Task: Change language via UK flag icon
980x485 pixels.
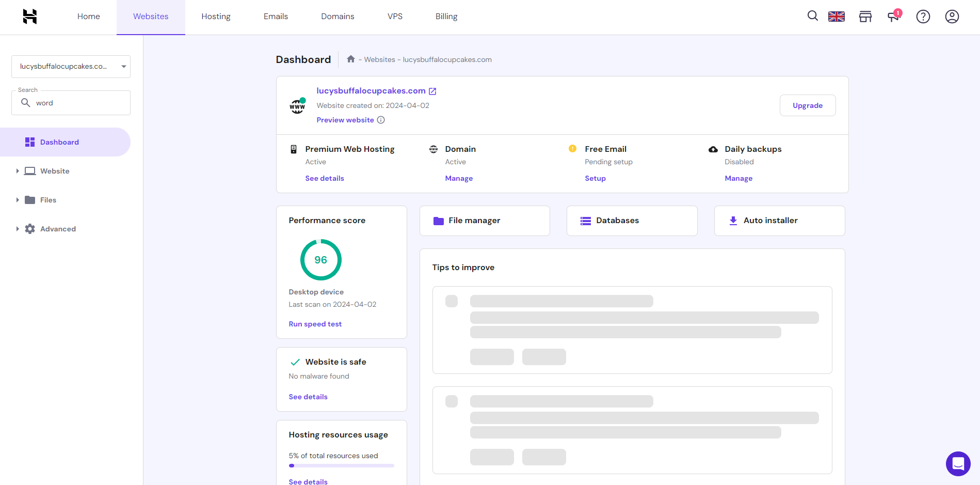Action: pos(837,17)
